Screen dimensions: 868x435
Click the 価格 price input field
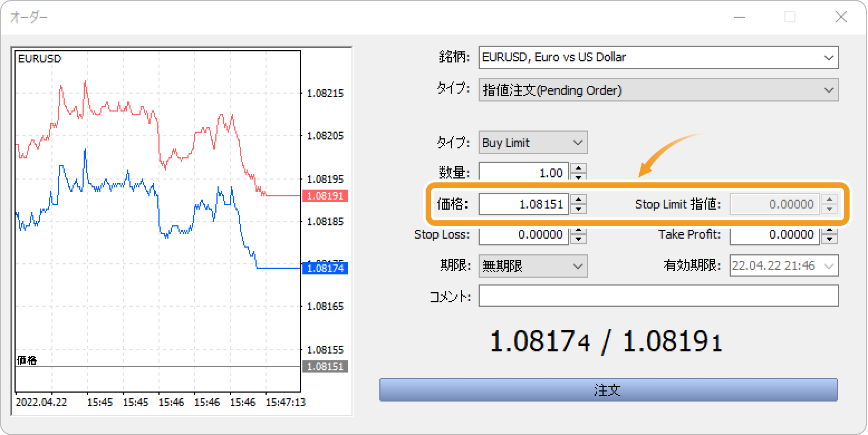point(524,204)
